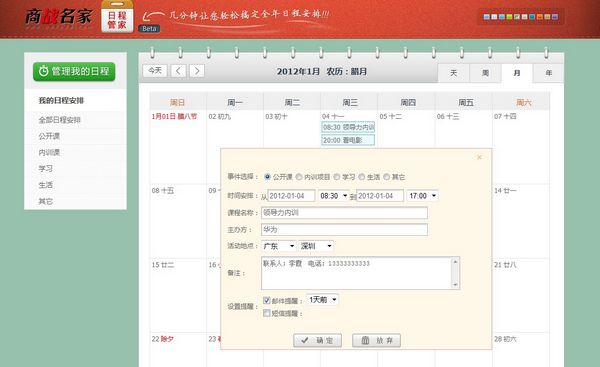Click the 日程管家 calendar app icon
600x367 pixels.
click(x=117, y=17)
